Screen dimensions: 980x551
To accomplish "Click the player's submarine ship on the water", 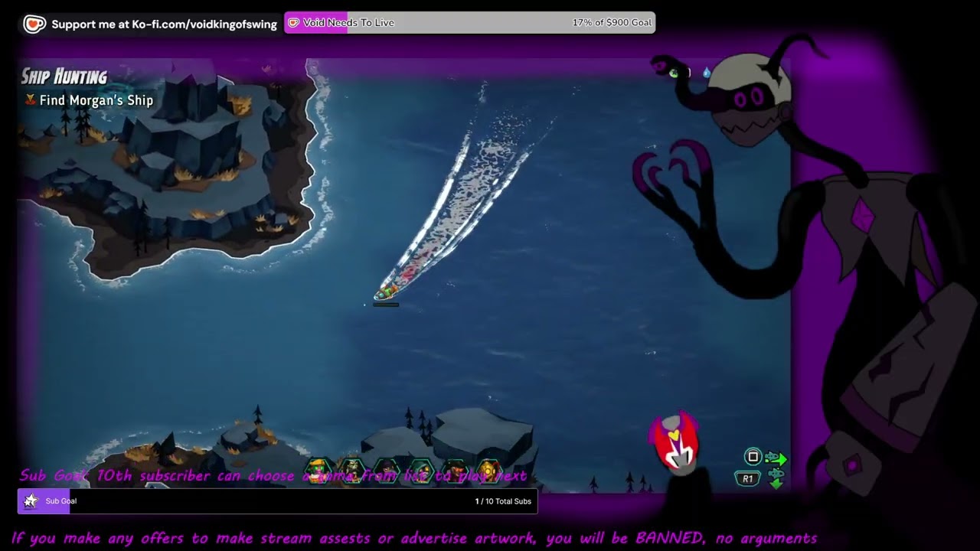I will [x=386, y=292].
